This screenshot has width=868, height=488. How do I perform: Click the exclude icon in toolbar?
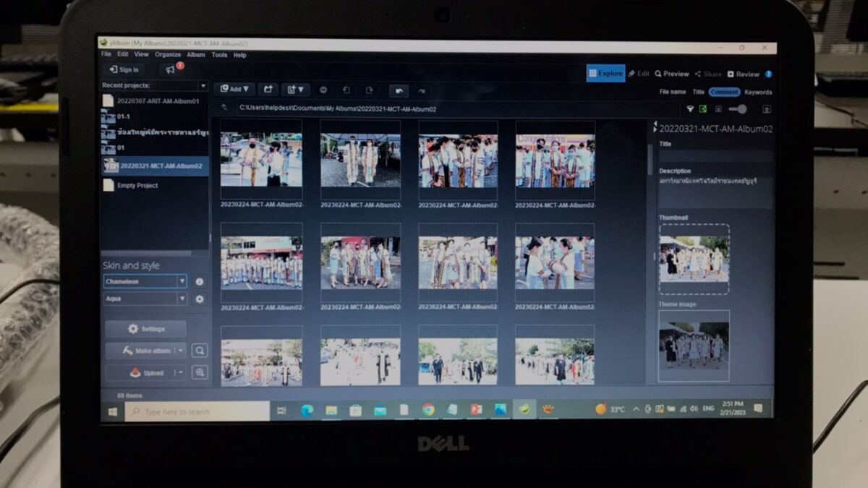tap(323, 90)
